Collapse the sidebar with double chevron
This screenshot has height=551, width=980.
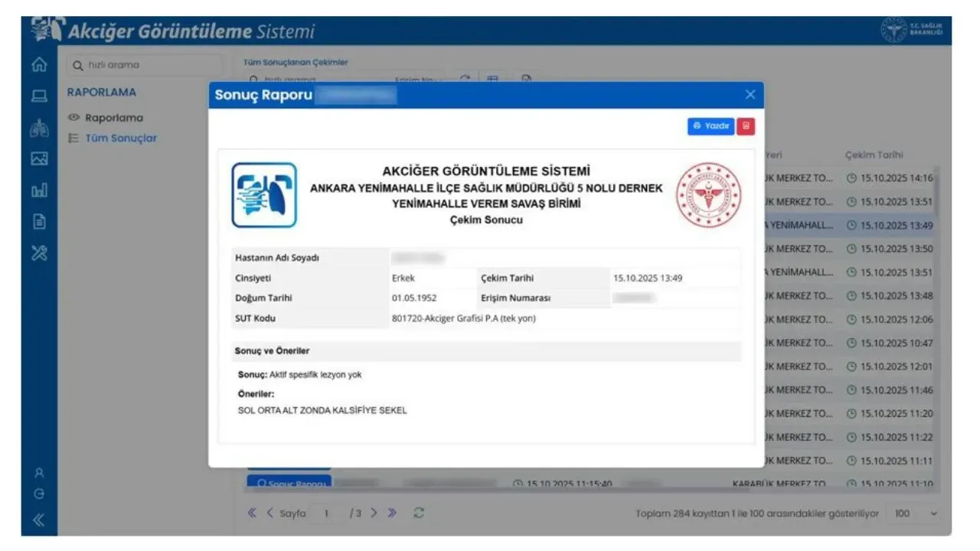40,521
